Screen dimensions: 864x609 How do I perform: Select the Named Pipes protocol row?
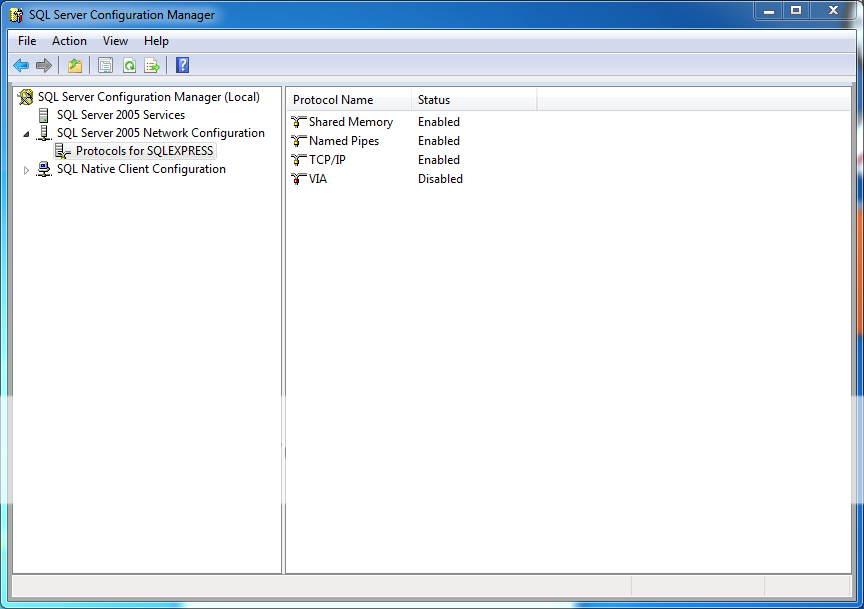(x=377, y=141)
